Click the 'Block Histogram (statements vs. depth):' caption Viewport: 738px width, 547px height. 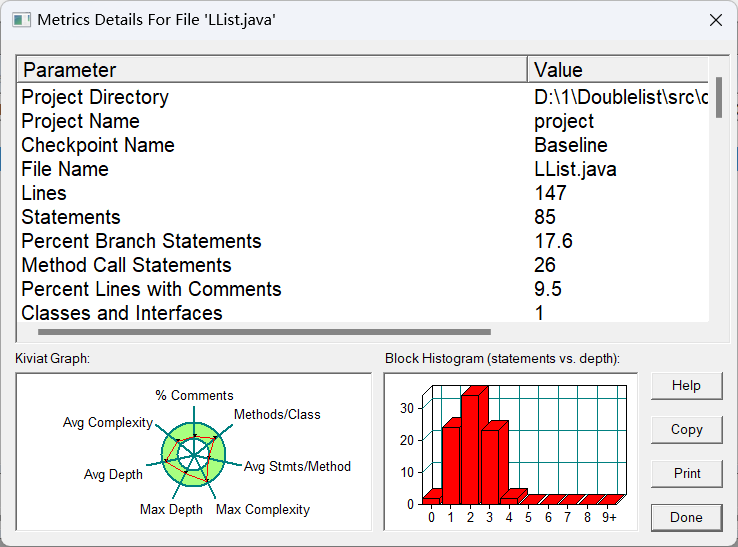point(502,359)
